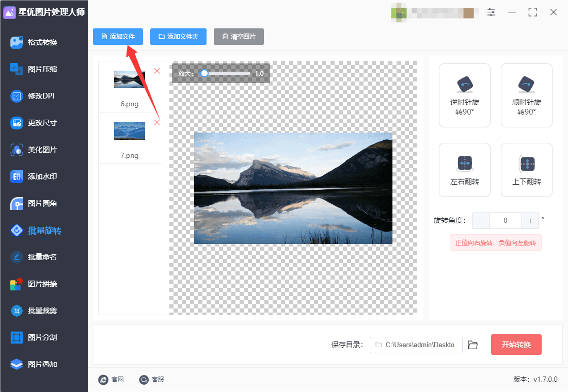Flip image vertically with 上下翻转
568x392 pixels.
(526, 170)
